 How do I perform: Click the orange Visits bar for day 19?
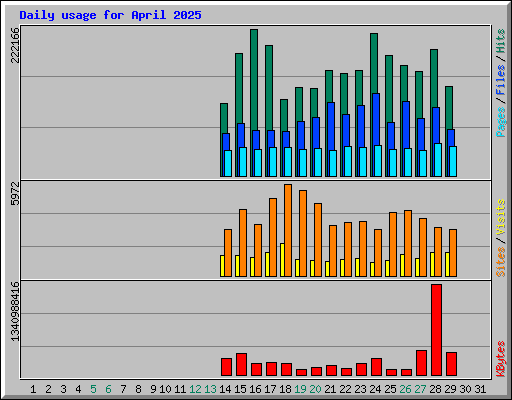tap(303, 233)
